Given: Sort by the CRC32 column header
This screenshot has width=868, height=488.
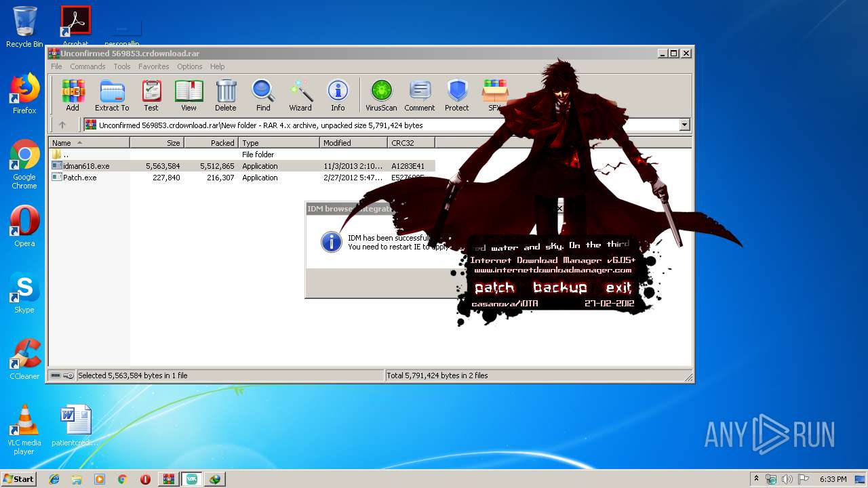Looking at the screenshot, I should click(x=411, y=143).
